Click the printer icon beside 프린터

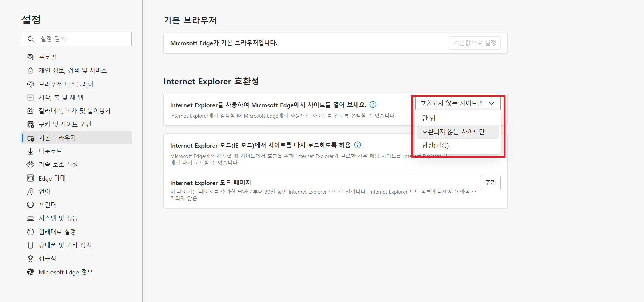(30, 205)
